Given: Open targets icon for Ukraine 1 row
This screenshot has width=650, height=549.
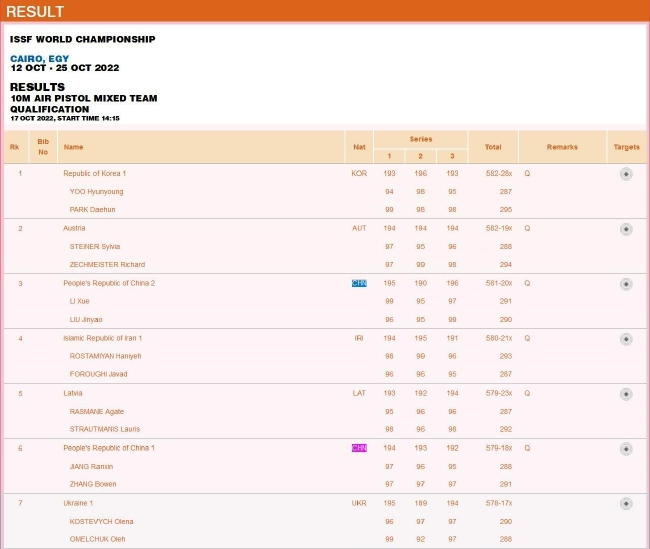Looking at the screenshot, I should (626, 504).
